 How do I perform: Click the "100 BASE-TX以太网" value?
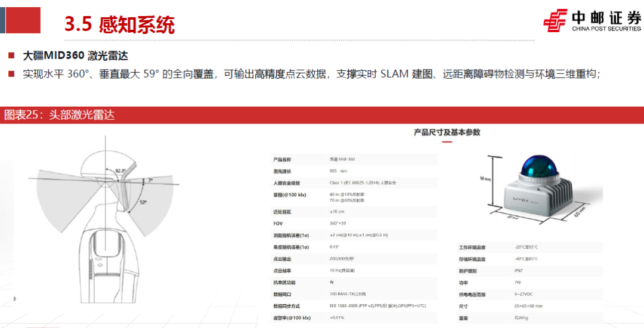348,295
